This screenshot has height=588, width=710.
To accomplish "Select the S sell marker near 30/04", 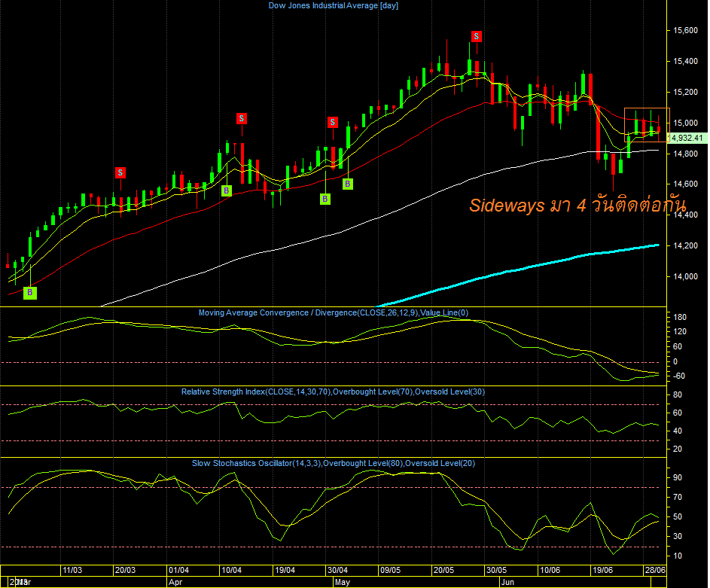I will [x=333, y=122].
